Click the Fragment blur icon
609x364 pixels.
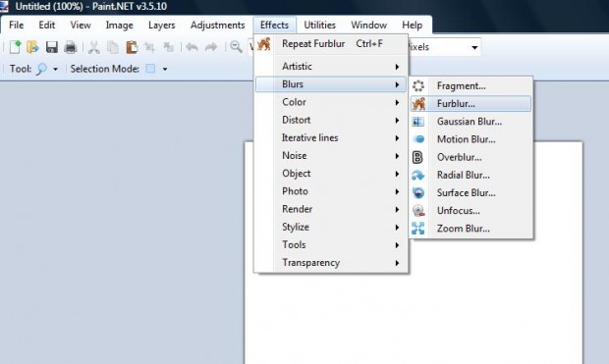[x=418, y=85]
